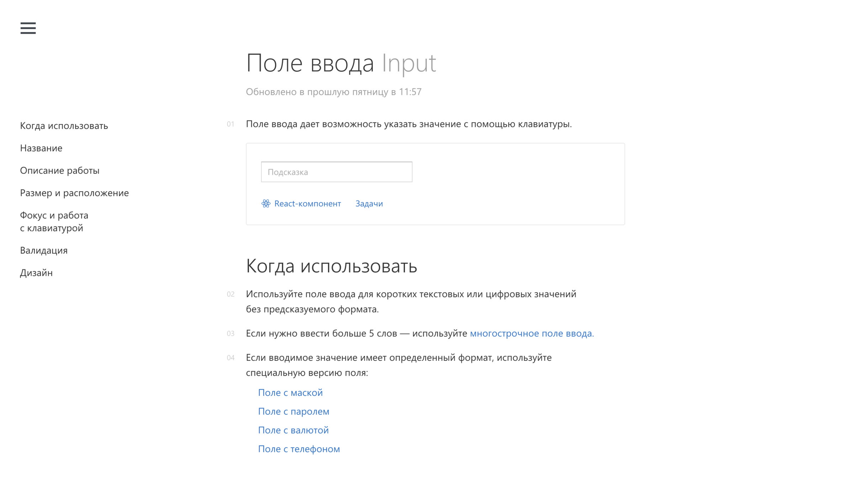This screenshot has height=480, width=868.
Task: Follow Поле с телефоном link
Action: [x=299, y=449]
